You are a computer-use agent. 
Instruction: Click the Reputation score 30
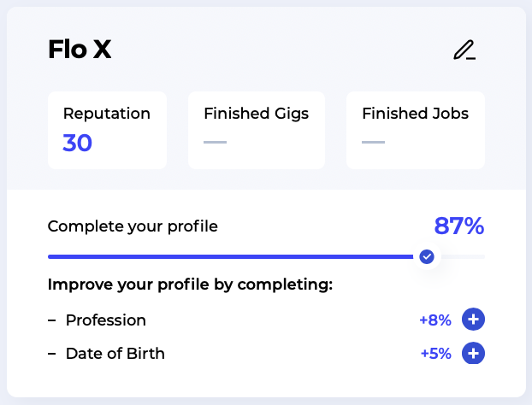click(x=77, y=143)
